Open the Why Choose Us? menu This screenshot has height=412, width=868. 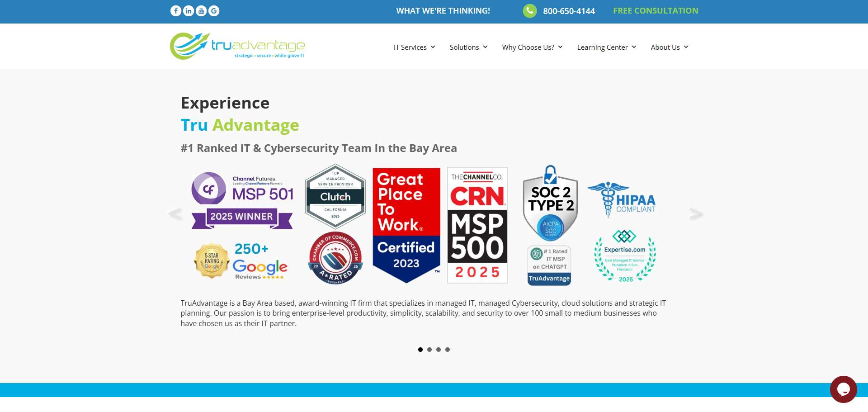pos(528,47)
